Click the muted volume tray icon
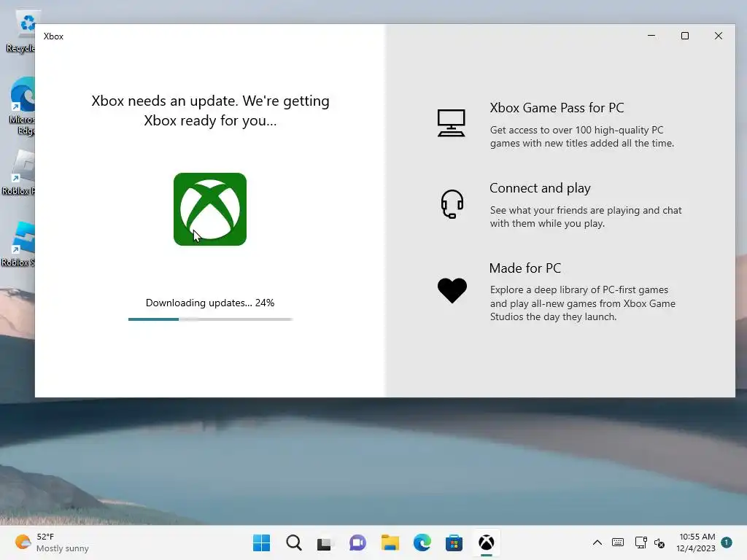The width and height of the screenshot is (747, 560). pyautogui.click(x=659, y=542)
